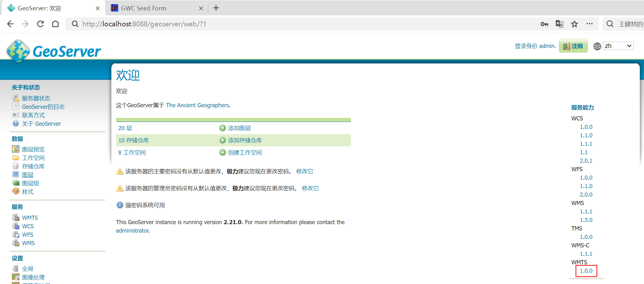The width and height of the screenshot is (644, 284).
Task: Open the 创建工作空间 (create workspace) link
Action: point(245,152)
